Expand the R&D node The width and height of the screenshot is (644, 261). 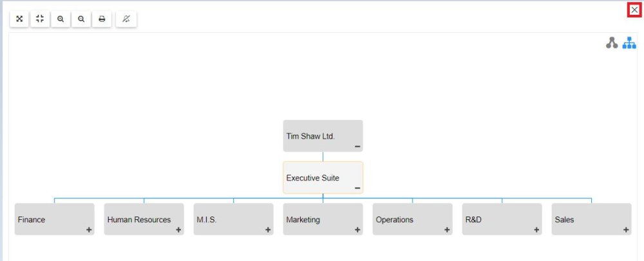pyautogui.click(x=536, y=230)
